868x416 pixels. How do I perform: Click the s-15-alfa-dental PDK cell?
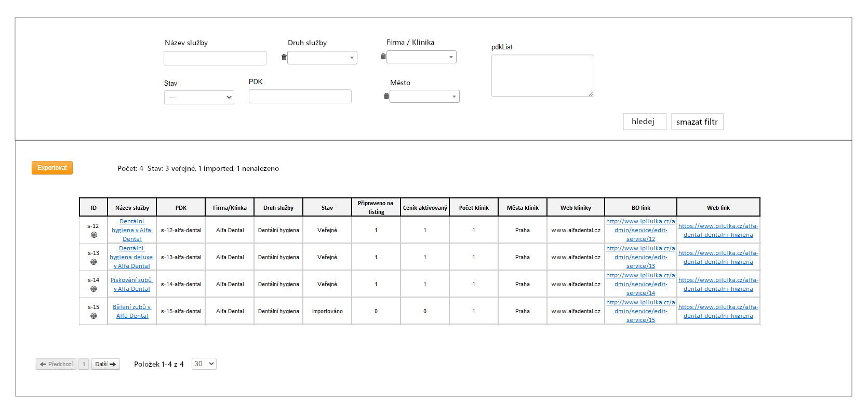pyautogui.click(x=181, y=311)
